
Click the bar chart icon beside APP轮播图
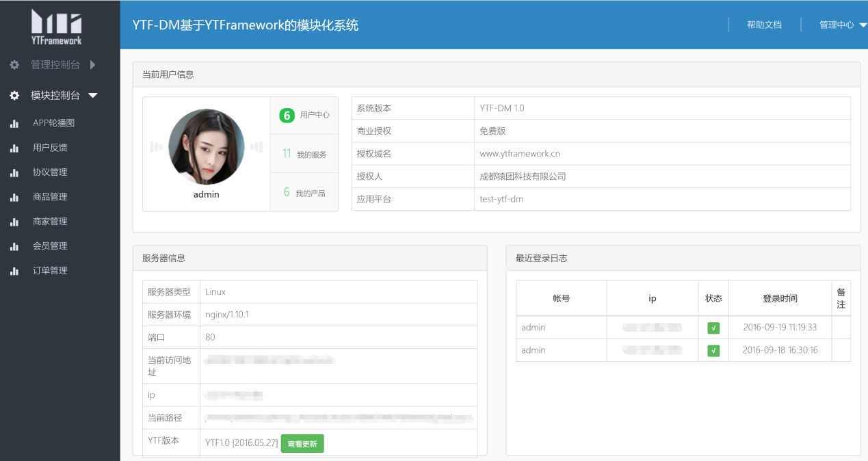(x=14, y=124)
